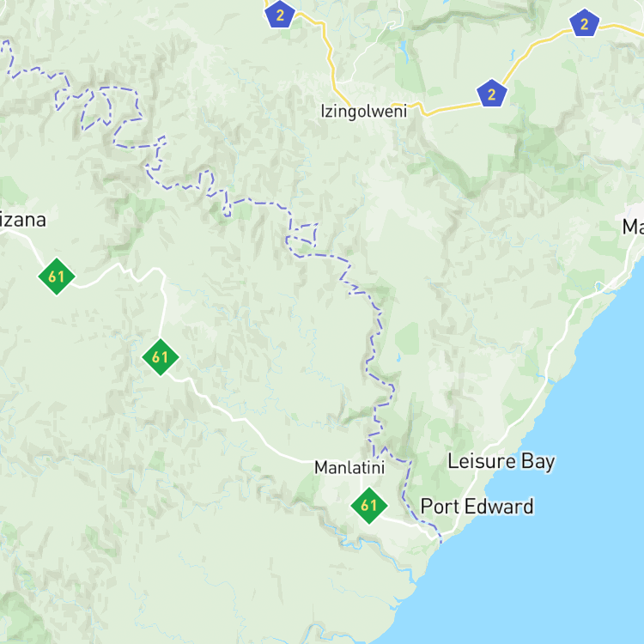Select the Port Edward town label
The height and width of the screenshot is (644, 644).
tap(477, 506)
